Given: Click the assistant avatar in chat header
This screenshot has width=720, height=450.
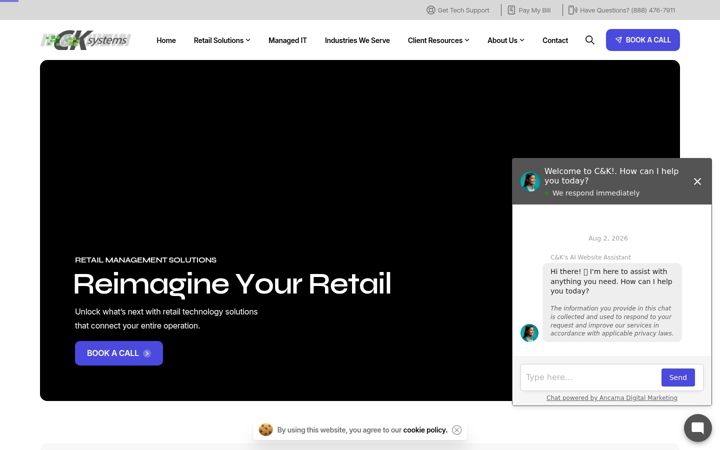Looking at the screenshot, I should click(x=529, y=181).
